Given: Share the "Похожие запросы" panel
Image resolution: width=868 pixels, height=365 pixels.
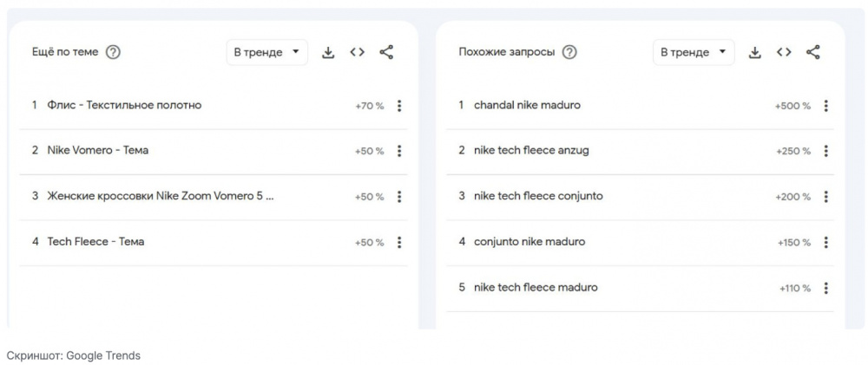Looking at the screenshot, I should pyautogui.click(x=813, y=52).
